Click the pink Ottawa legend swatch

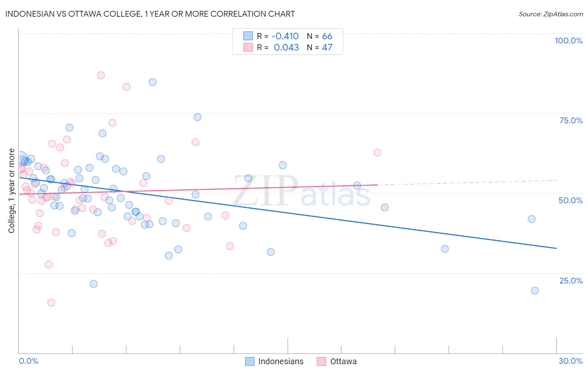pyautogui.click(x=321, y=361)
